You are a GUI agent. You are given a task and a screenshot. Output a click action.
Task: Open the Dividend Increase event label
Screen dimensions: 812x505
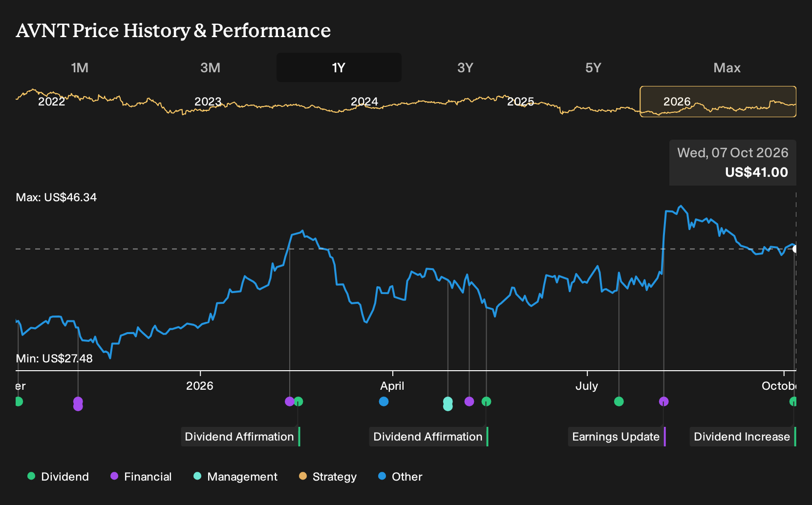[x=743, y=437]
